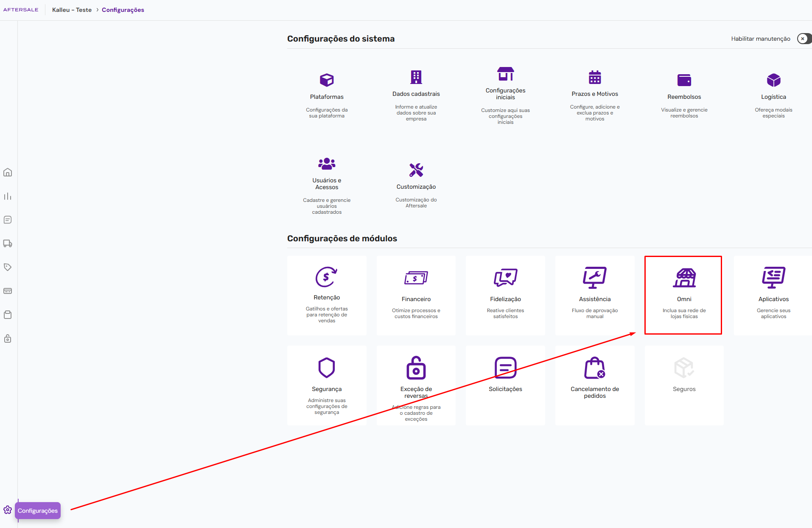Click the Segurança module title
This screenshot has width=812, height=528.
point(327,389)
